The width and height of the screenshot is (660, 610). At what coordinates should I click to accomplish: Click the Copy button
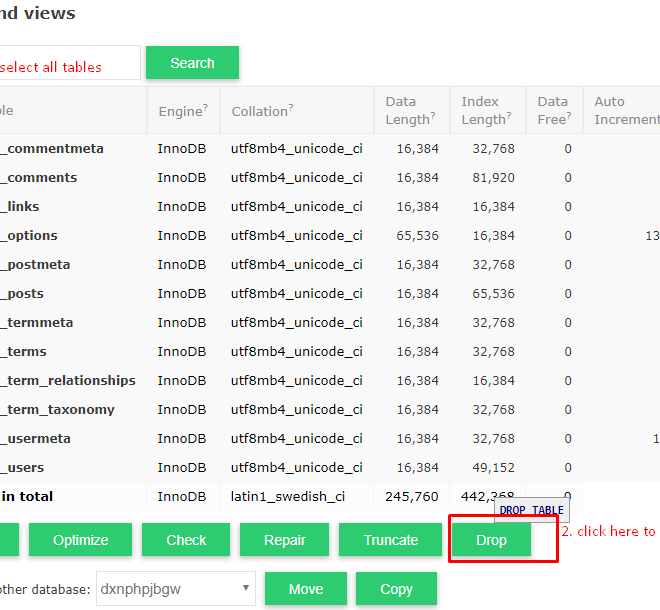[x=396, y=589]
